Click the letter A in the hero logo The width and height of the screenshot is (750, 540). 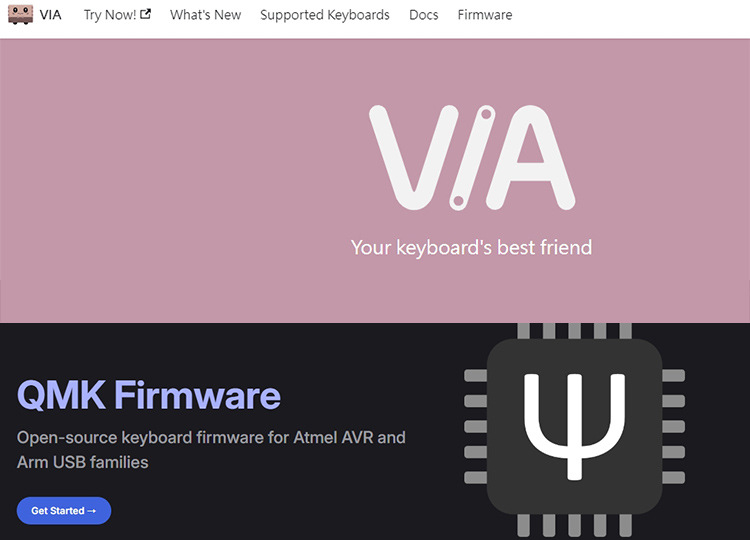point(535,160)
